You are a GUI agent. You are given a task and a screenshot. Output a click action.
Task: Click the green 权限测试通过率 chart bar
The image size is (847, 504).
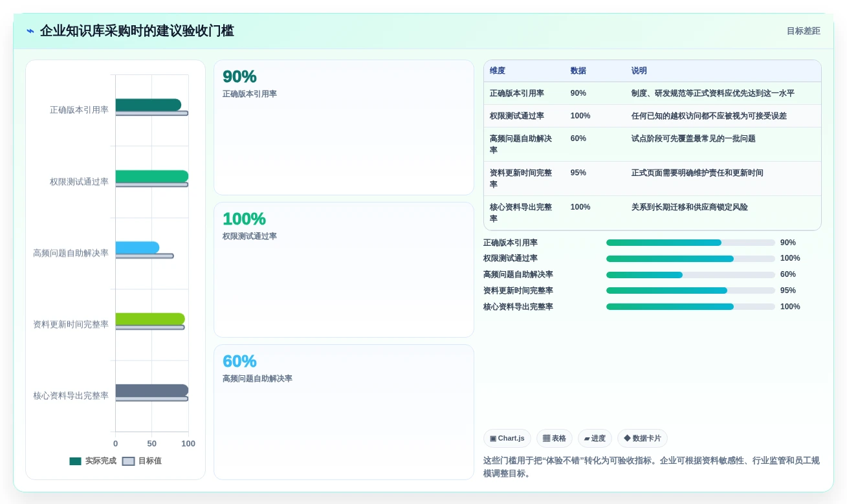(152, 176)
